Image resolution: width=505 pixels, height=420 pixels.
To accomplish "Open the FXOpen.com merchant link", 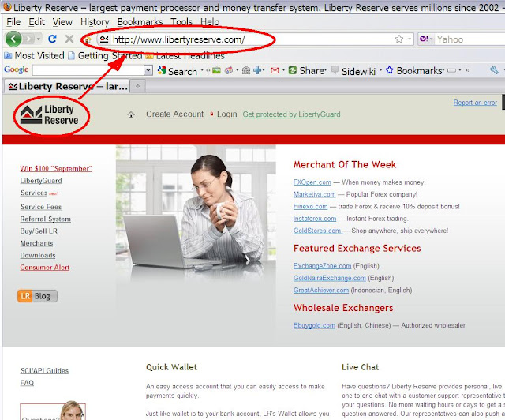I will coord(312,182).
